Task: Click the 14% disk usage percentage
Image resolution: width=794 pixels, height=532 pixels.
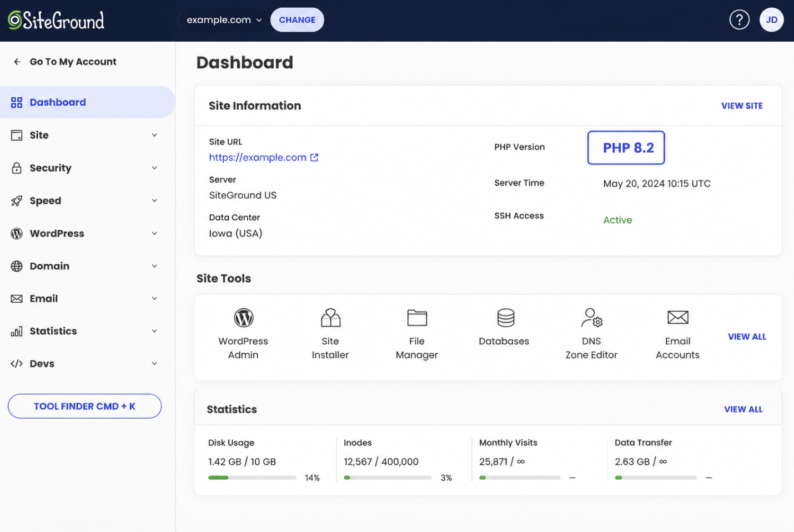Action: point(312,478)
